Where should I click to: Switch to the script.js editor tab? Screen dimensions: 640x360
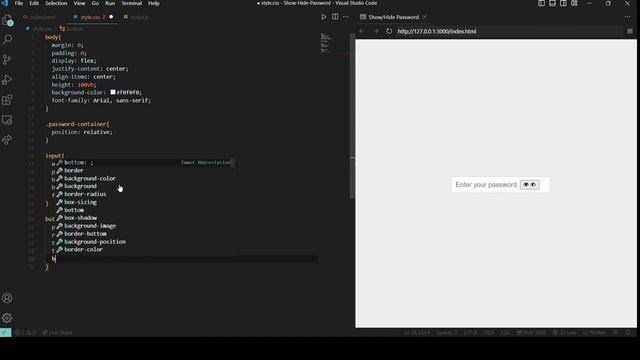(136, 17)
